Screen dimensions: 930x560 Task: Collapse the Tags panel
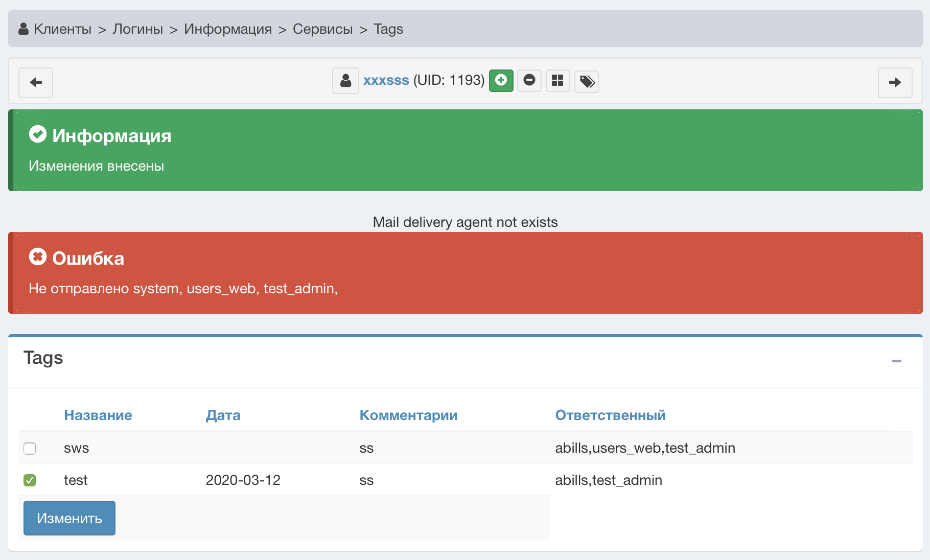pos(896,361)
